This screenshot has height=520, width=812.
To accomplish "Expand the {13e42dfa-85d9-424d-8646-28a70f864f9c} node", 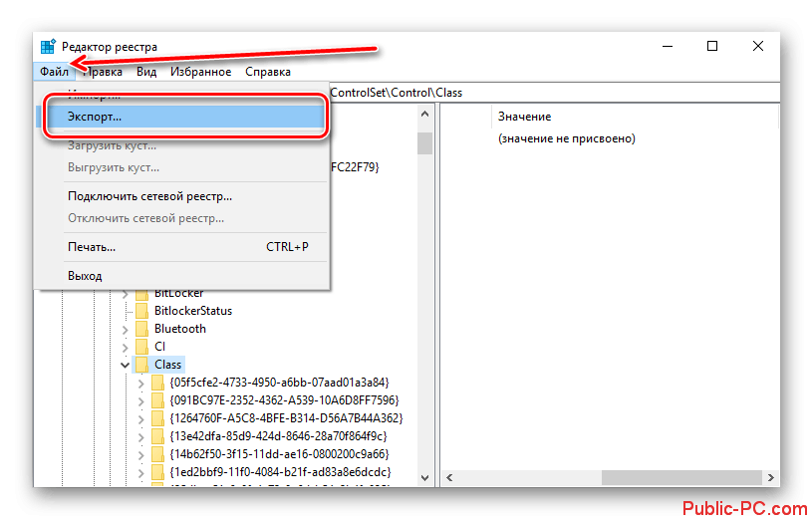I will tap(140, 437).
